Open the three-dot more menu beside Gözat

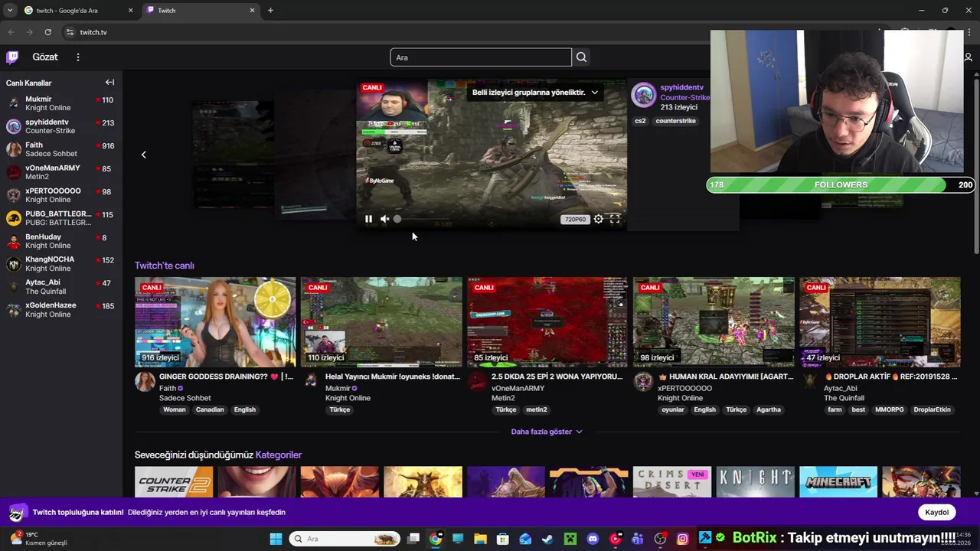coord(77,57)
